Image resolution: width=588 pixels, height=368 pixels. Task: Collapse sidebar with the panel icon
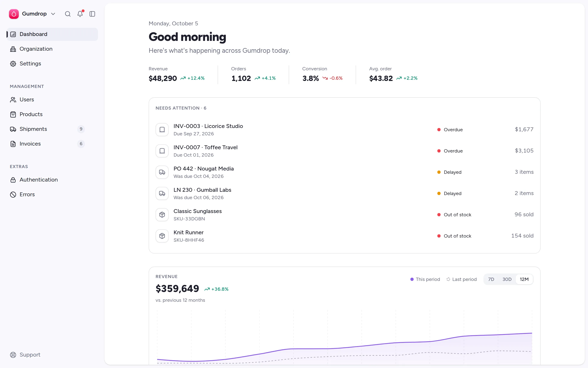tap(92, 14)
